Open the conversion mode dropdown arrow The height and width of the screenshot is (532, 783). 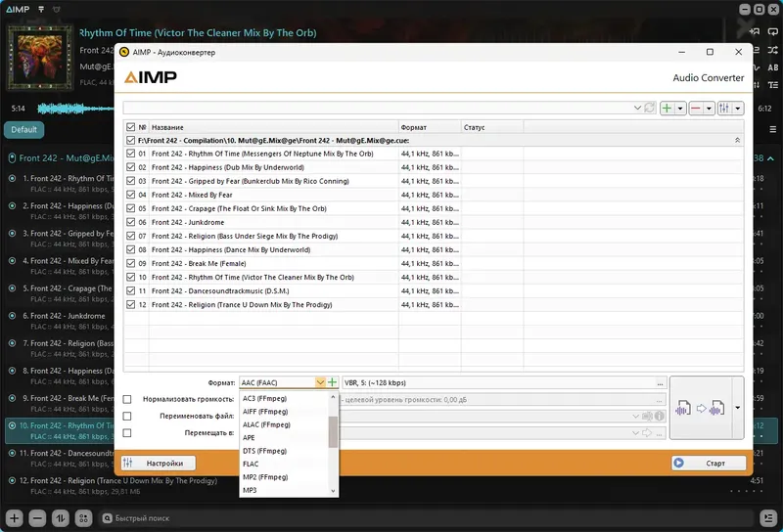738,408
